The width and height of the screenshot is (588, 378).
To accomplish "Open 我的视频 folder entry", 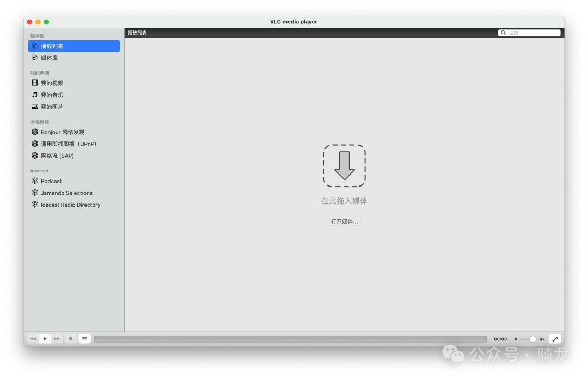I will 74,83.
